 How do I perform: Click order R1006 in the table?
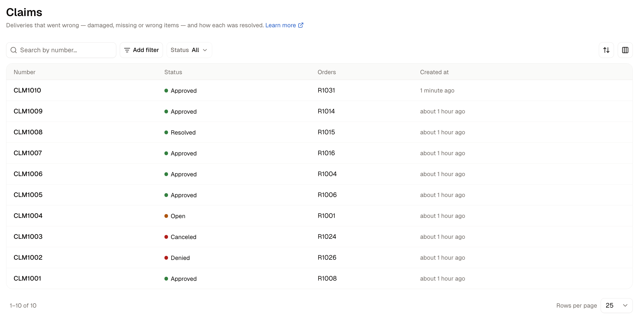click(x=327, y=195)
